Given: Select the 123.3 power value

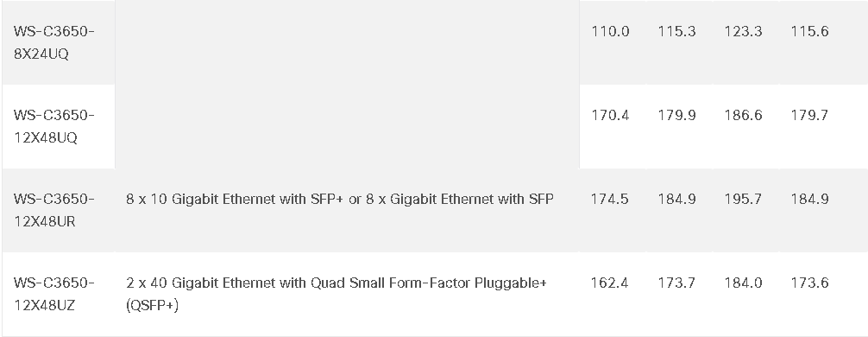Looking at the screenshot, I should coord(743,32).
